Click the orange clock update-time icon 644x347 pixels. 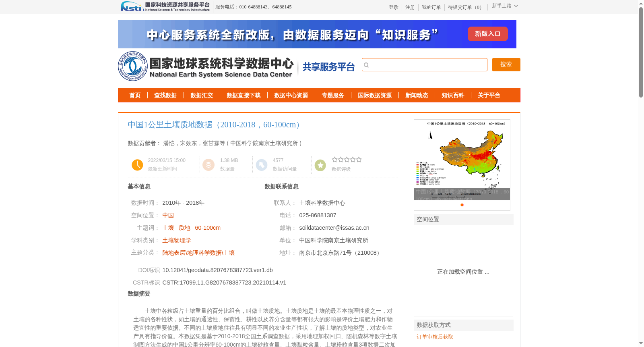(137, 165)
